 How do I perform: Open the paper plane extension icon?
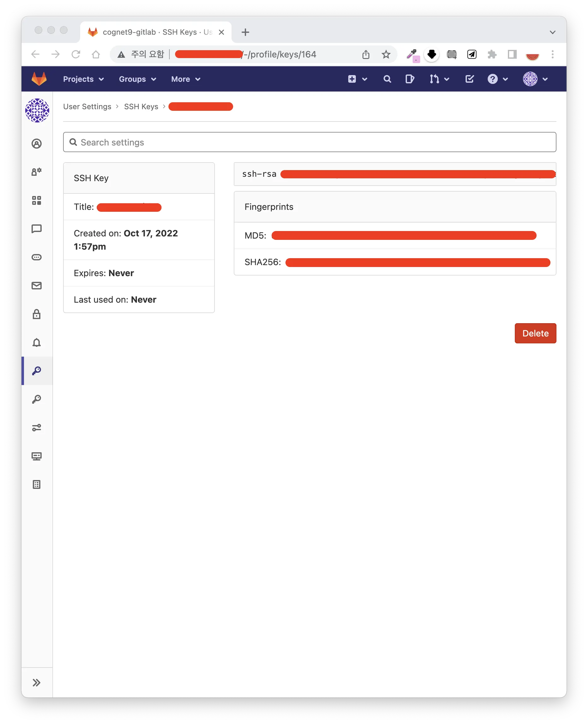pos(472,54)
